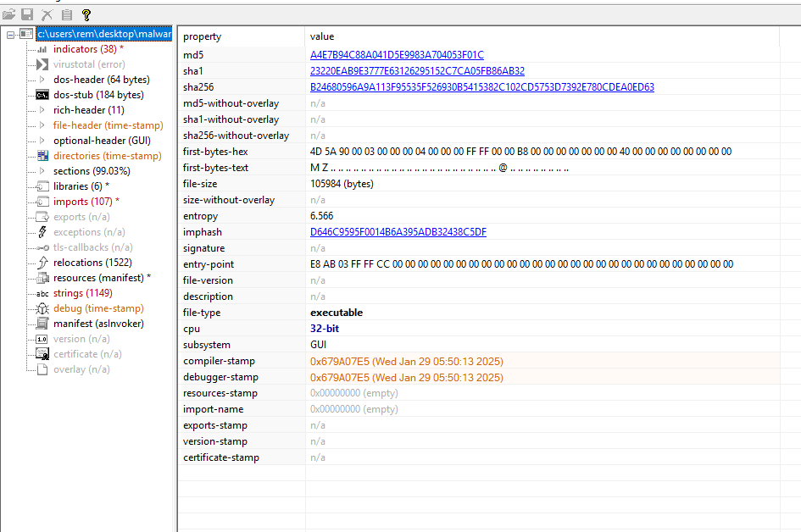Click the certificate node icon

coord(43,354)
